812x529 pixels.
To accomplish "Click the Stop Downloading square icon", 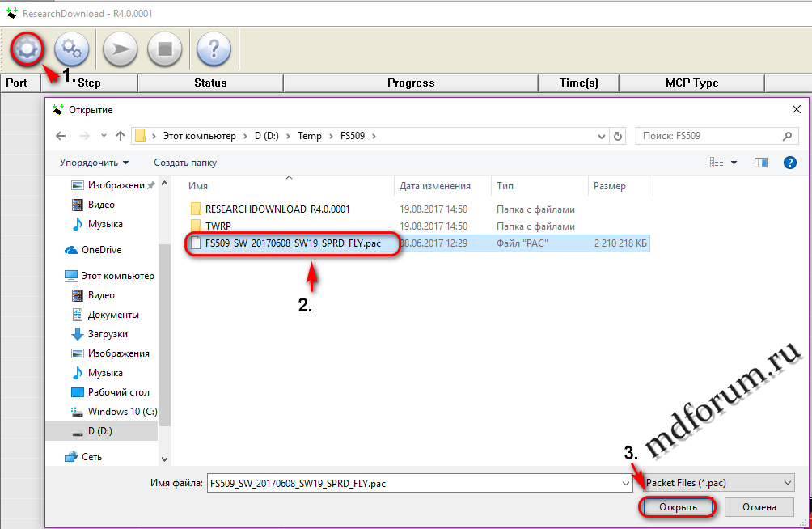I will pyautogui.click(x=165, y=49).
